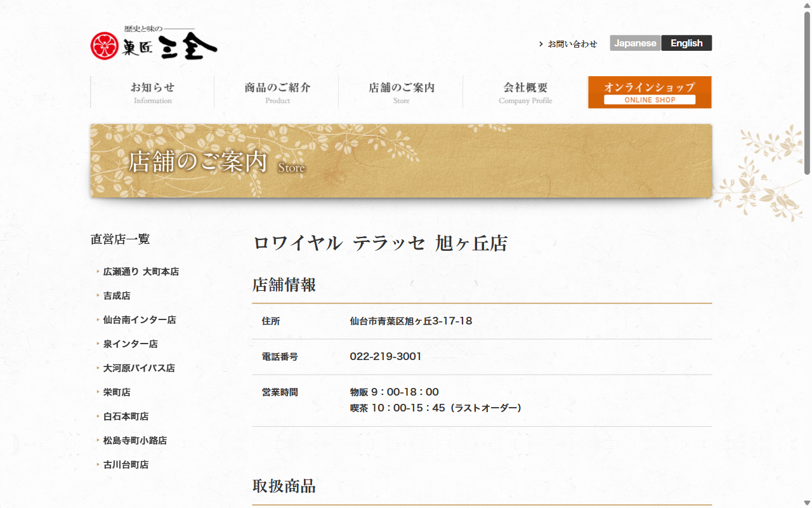The height and width of the screenshot is (508, 812).
Task: Open the 店舗のご案内 Store menu
Action: (402, 92)
